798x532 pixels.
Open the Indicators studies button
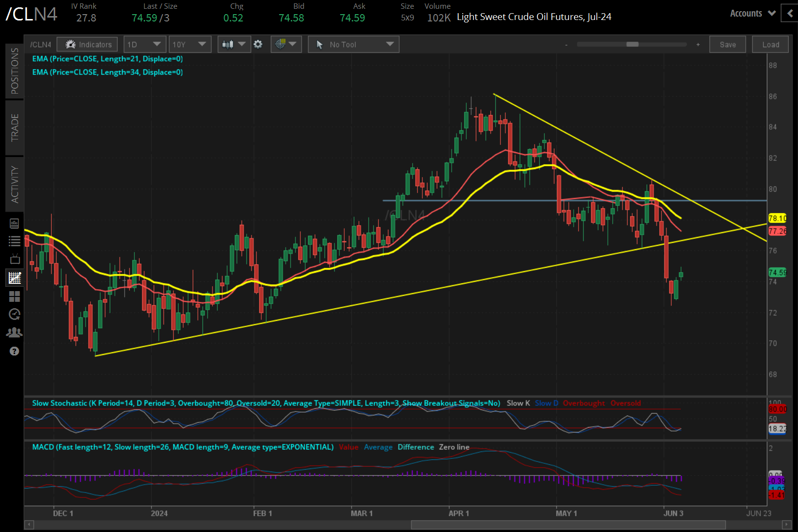87,44
